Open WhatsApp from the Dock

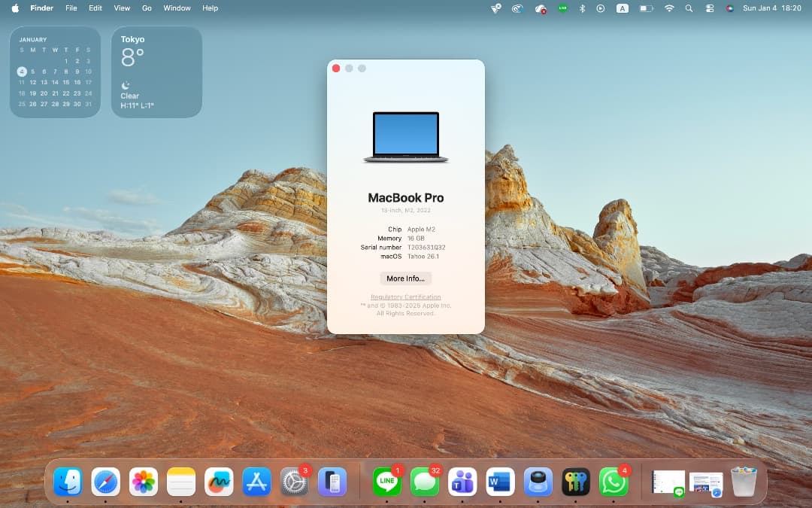point(614,482)
